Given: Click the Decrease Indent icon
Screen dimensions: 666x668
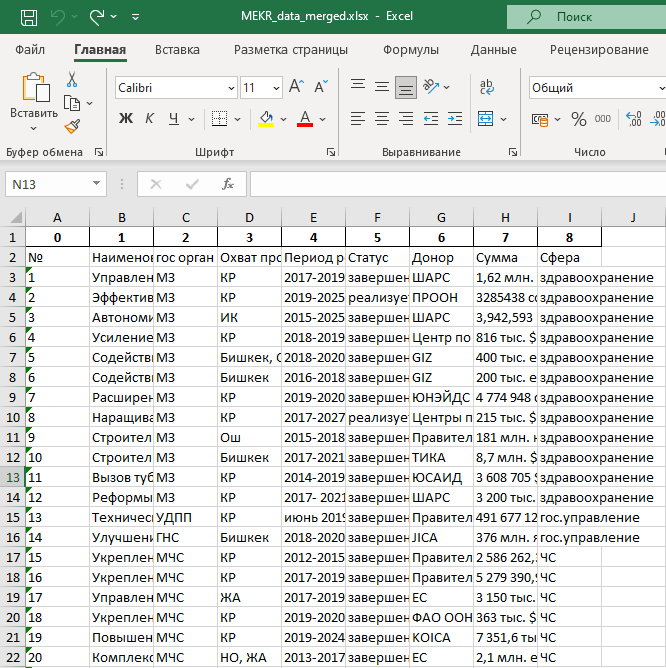Looking at the screenshot, I should point(431,119).
